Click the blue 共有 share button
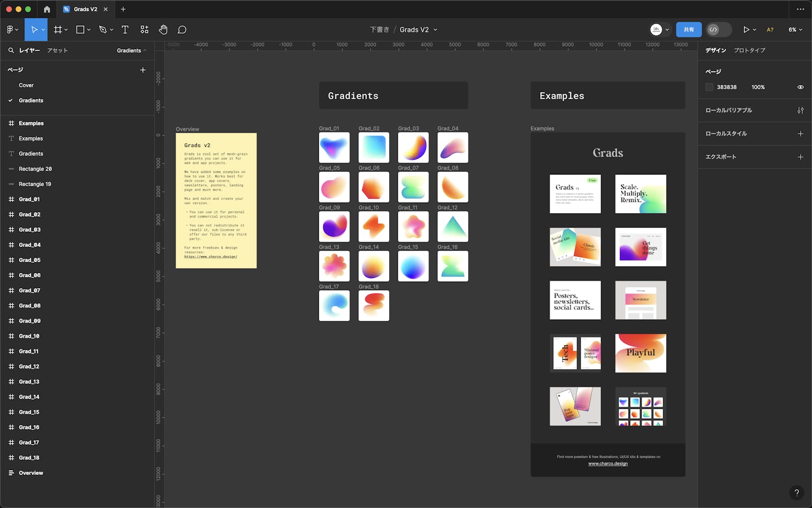 [x=689, y=30]
